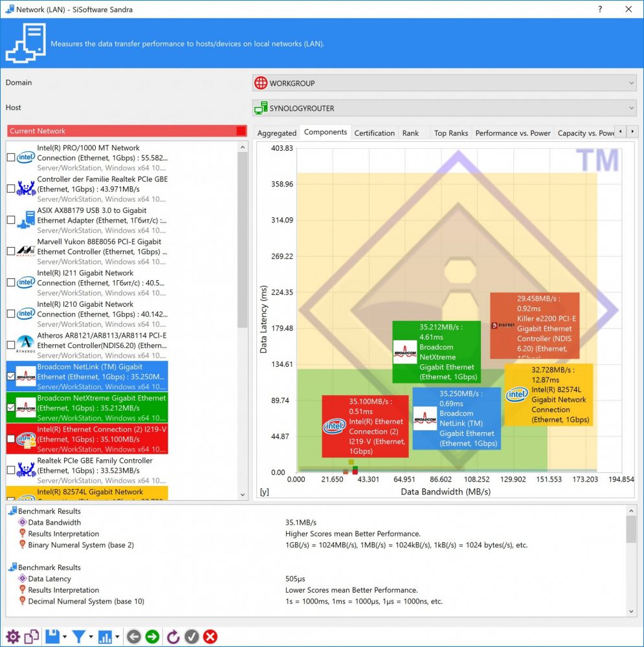Image resolution: width=644 pixels, height=647 pixels.
Task: Click the Realtek crab icon for Family Controller
Action: pos(26,470)
